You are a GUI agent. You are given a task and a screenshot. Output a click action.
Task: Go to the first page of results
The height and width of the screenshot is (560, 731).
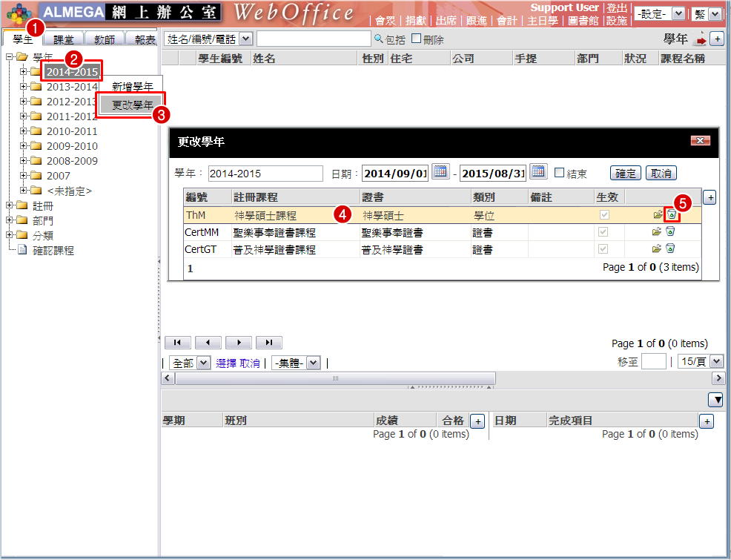178,343
